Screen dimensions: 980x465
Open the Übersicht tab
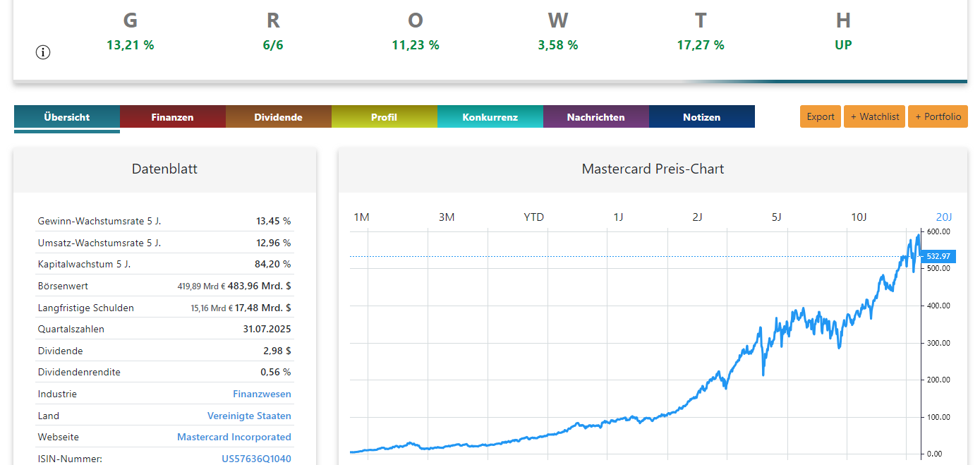coord(67,117)
